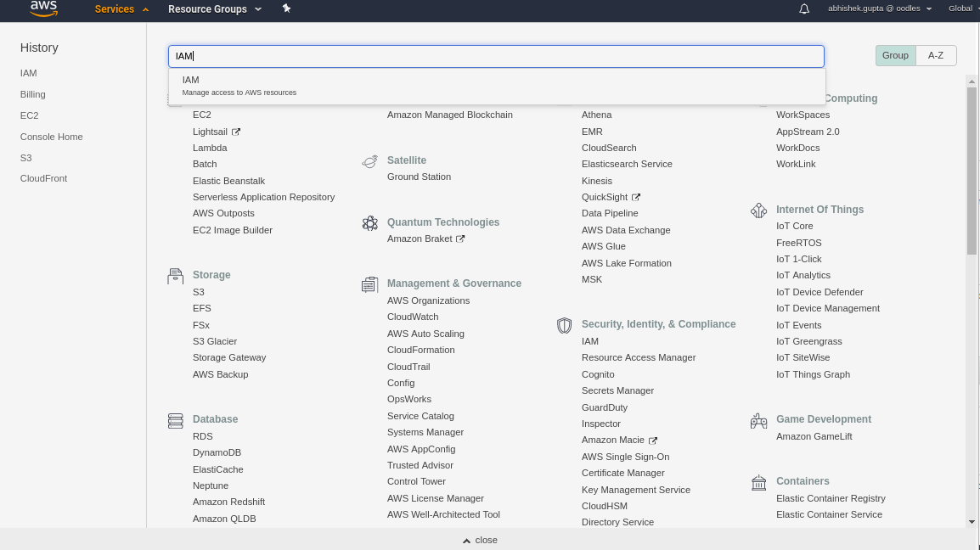Viewport: 980px width, 550px height.
Task: Open the DynamoDB service link
Action: 217,452
